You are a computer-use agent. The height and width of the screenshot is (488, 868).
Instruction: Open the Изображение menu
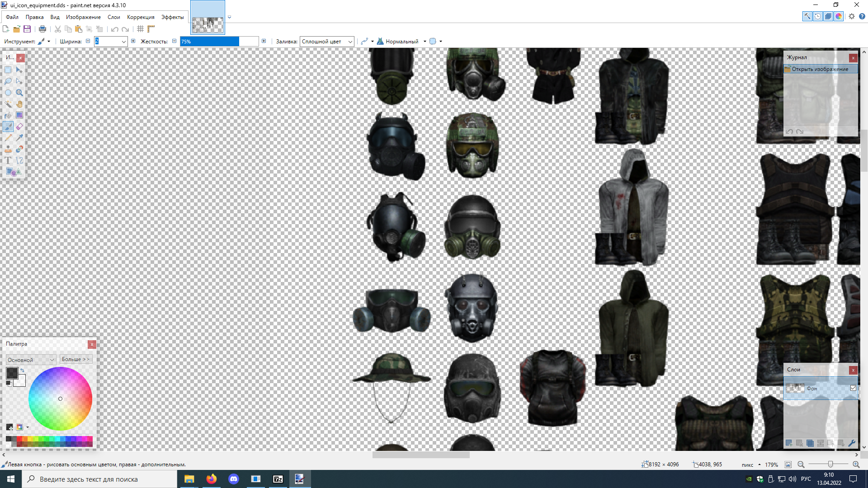coord(83,17)
